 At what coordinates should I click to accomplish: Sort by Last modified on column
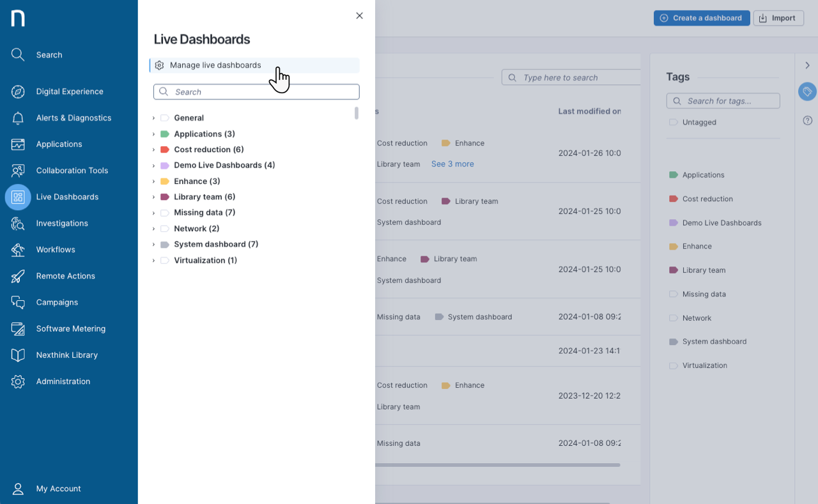click(589, 111)
